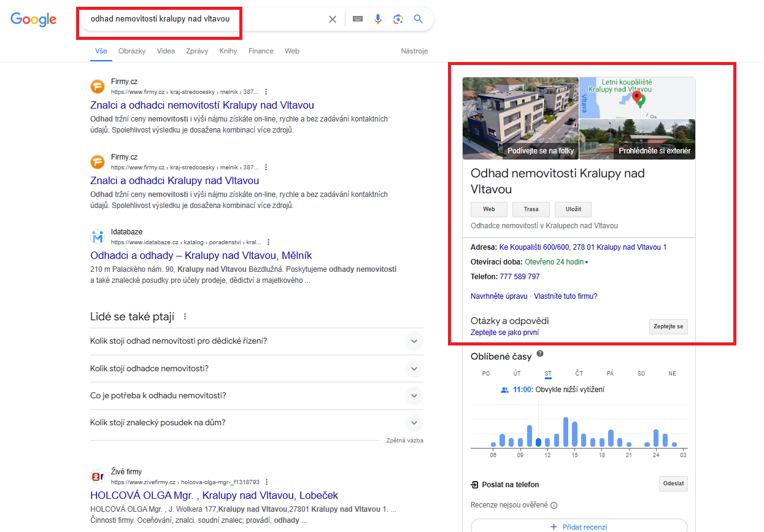This screenshot has width=764, height=532.
Task: Click the Uložit button
Action: pos(573,209)
